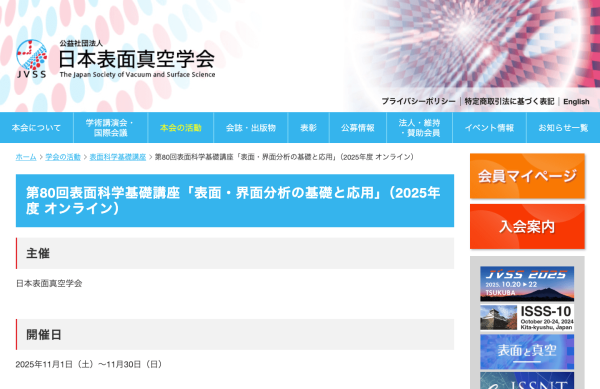Click the 第80回表面科学基礎講座 page title
The image size is (600, 389).
[235, 200]
